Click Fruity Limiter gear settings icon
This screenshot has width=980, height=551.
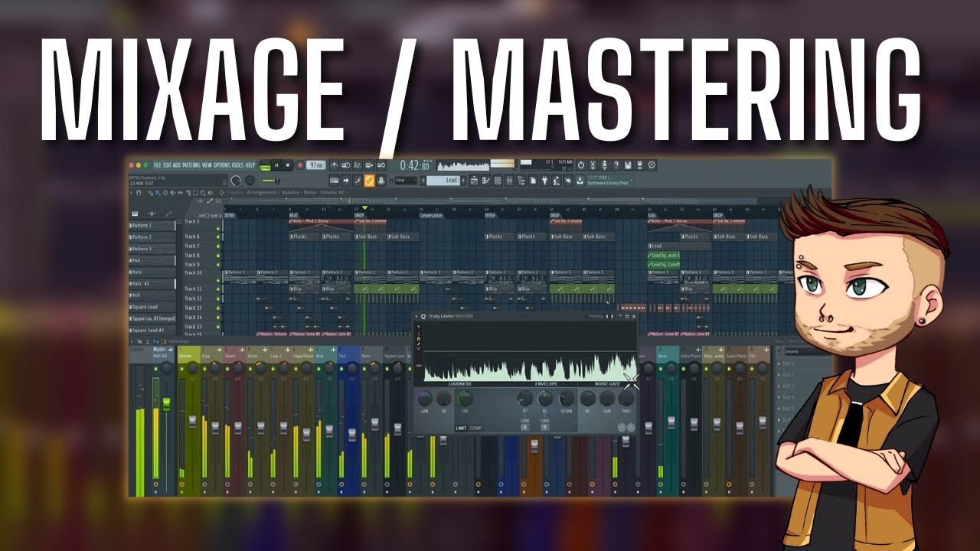[423, 316]
